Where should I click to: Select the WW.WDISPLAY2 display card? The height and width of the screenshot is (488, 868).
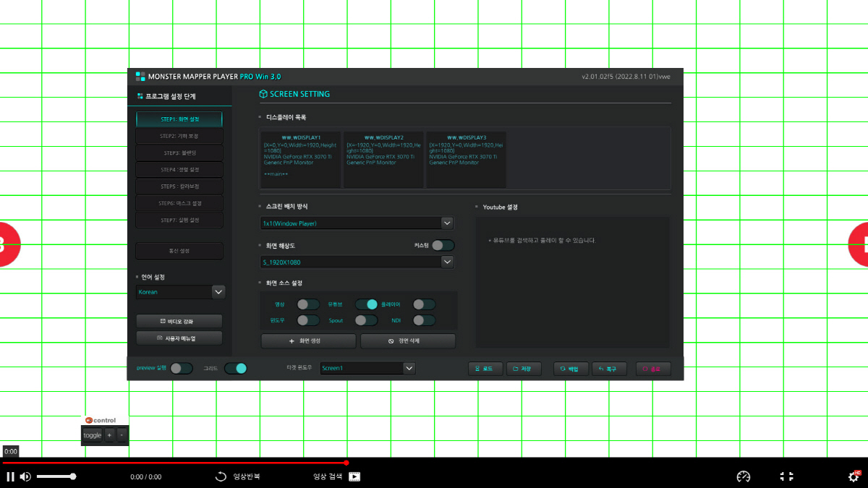tap(383, 159)
